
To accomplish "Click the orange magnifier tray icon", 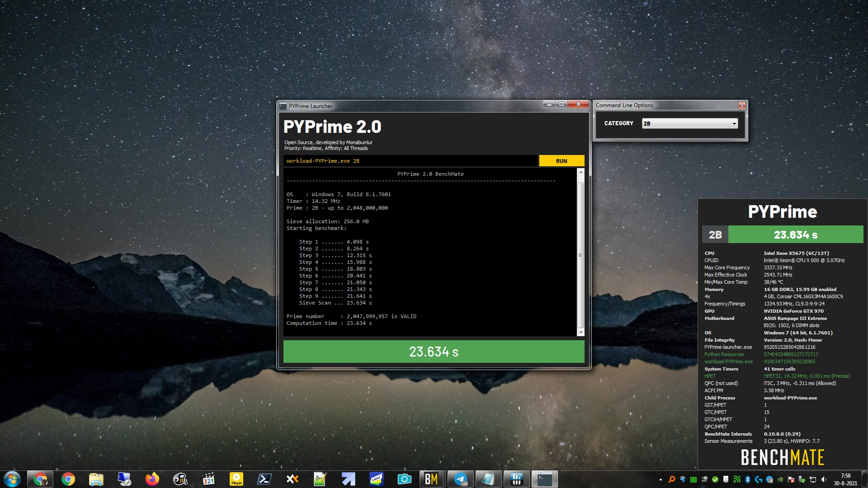I will coord(672,479).
